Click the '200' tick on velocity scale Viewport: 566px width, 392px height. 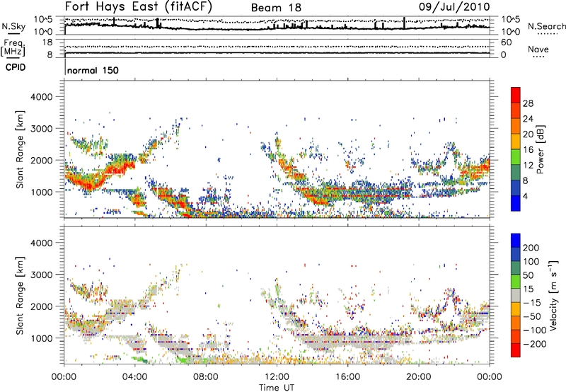(531, 248)
